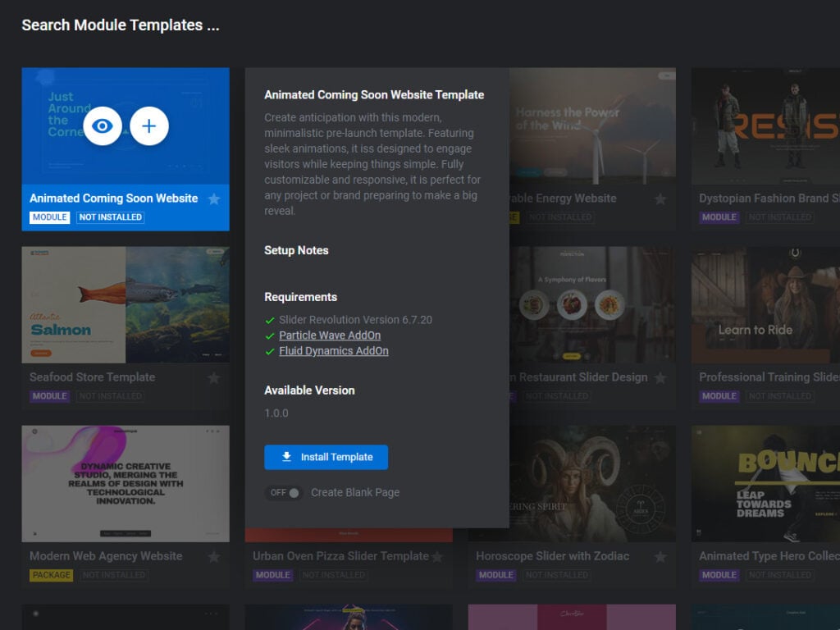Click the Search Module Templates field
The image size is (840, 630).
click(x=121, y=25)
